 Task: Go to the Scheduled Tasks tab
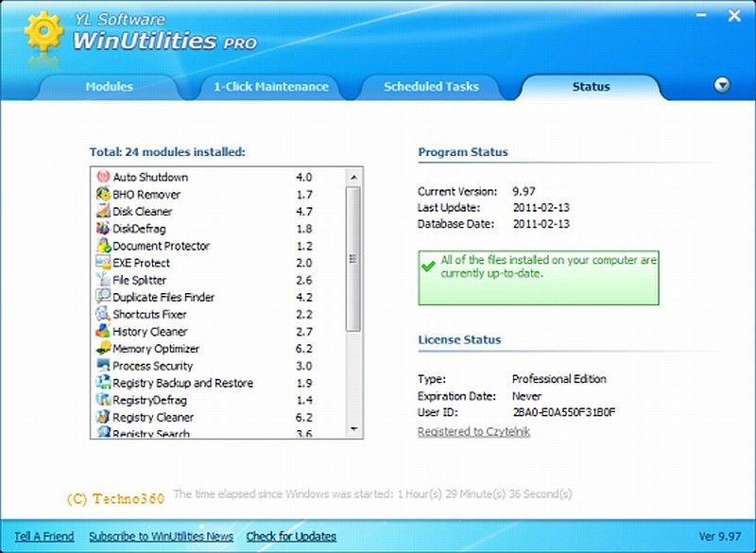[x=431, y=86]
